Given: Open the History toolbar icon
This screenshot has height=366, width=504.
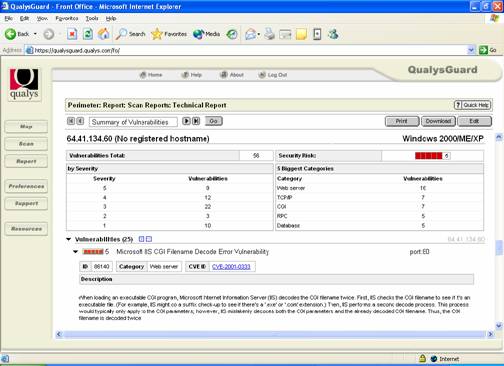Looking at the screenshot, I should point(232,34).
